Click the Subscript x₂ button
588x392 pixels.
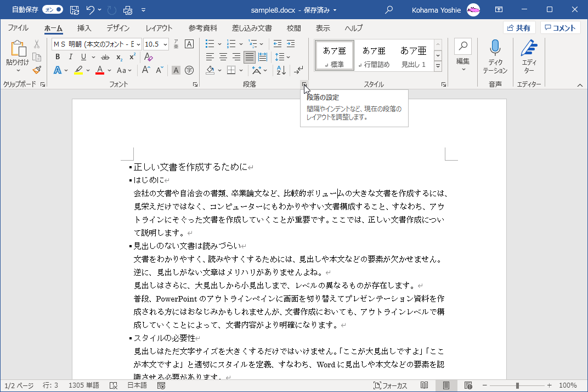(119, 58)
